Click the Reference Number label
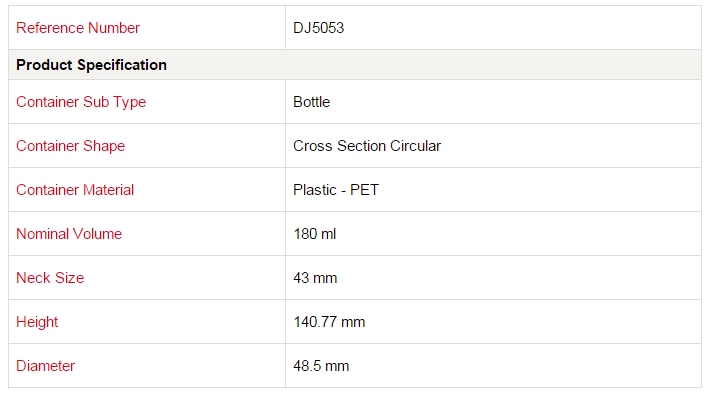 click(78, 28)
